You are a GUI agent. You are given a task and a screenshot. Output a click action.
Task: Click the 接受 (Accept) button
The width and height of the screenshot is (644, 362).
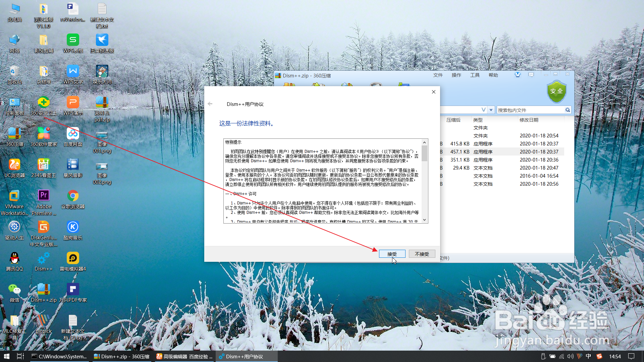pyautogui.click(x=392, y=254)
